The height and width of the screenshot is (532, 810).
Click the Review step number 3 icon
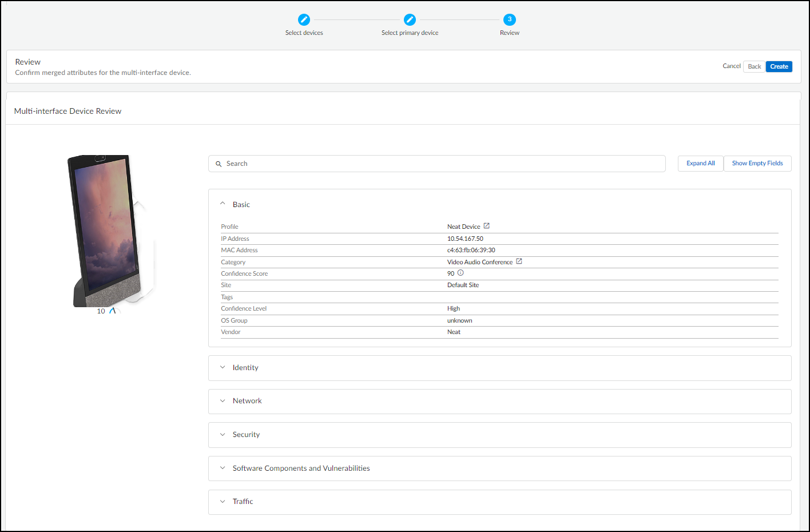pyautogui.click(x=509, y=19)
